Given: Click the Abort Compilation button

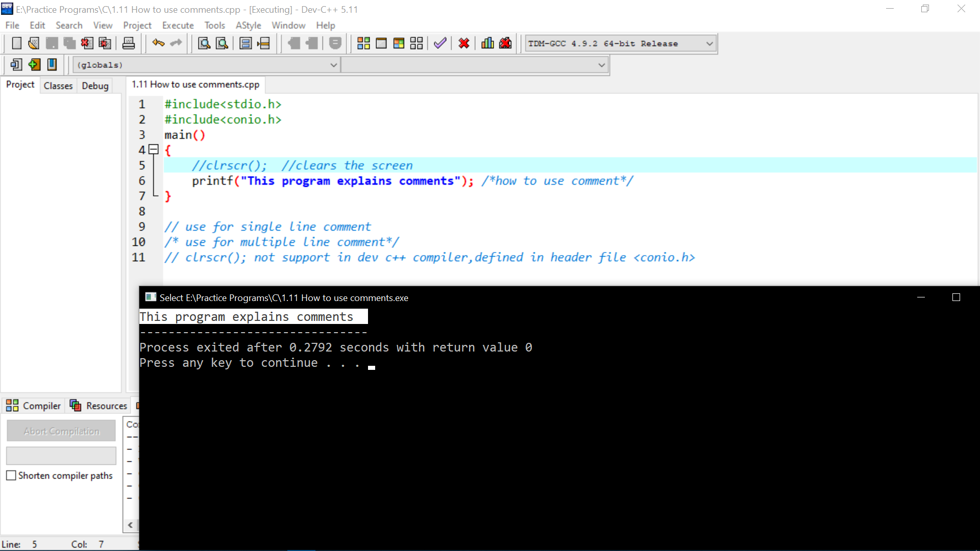Looking at the screenshot, I should 61,431.
